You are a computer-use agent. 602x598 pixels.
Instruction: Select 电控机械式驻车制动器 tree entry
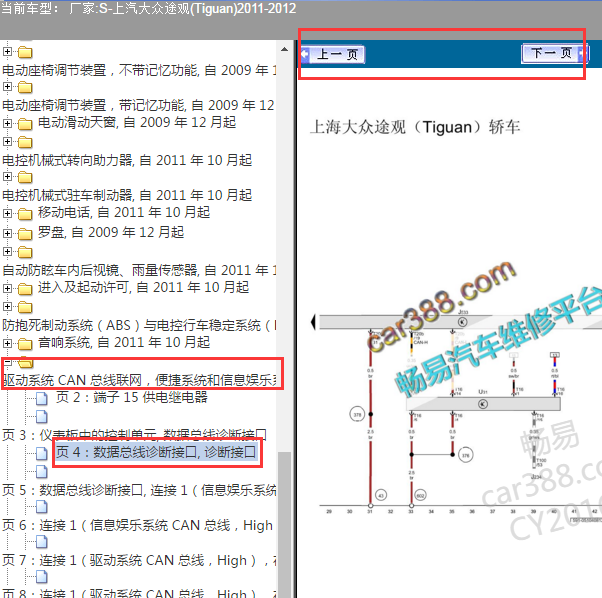pos(127,195)
